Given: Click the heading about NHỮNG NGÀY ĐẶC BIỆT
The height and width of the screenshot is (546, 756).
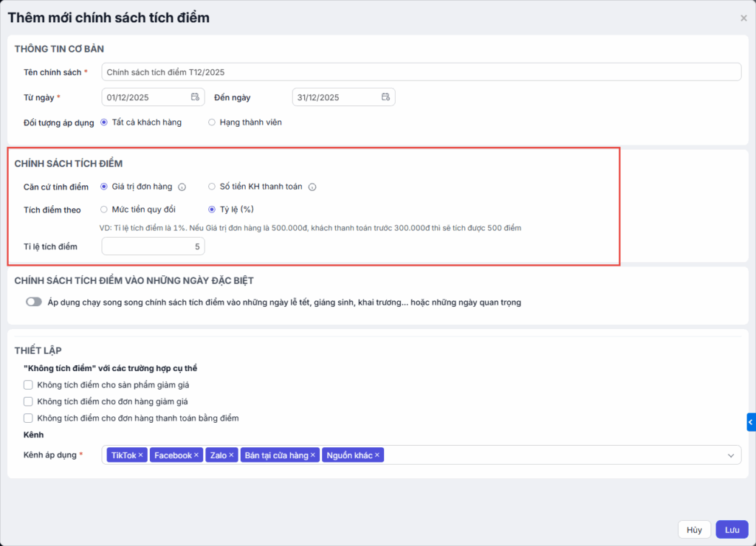Looking at the screenshot, I should (134, 280).
